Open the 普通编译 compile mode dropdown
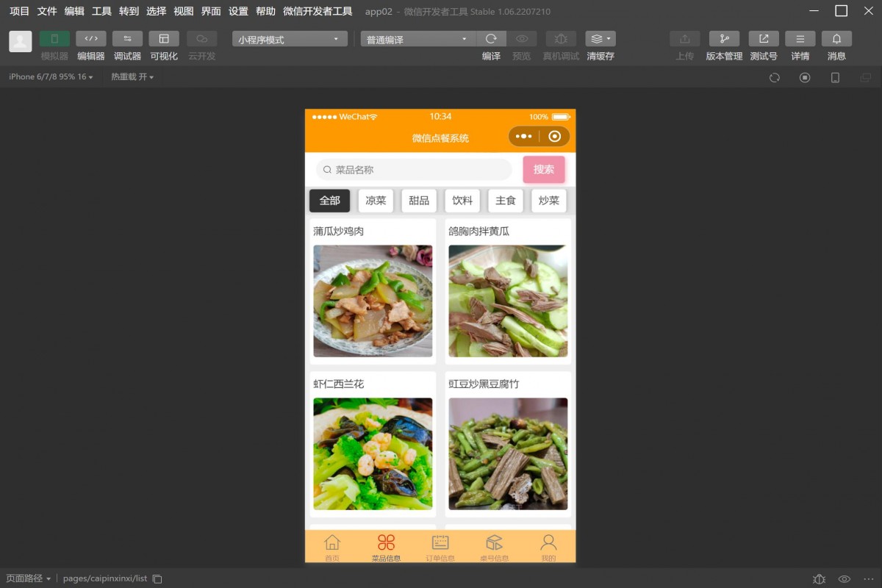Image resolution: width=882 pixels, height=588 pixels. pyautogui.click(x=417, y=38)
